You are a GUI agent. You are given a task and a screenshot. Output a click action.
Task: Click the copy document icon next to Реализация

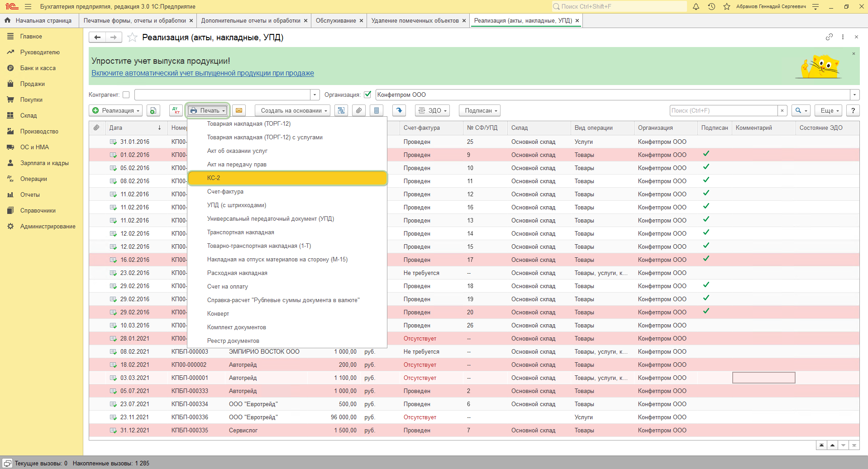pyautogui.click(x=153, y=111)
